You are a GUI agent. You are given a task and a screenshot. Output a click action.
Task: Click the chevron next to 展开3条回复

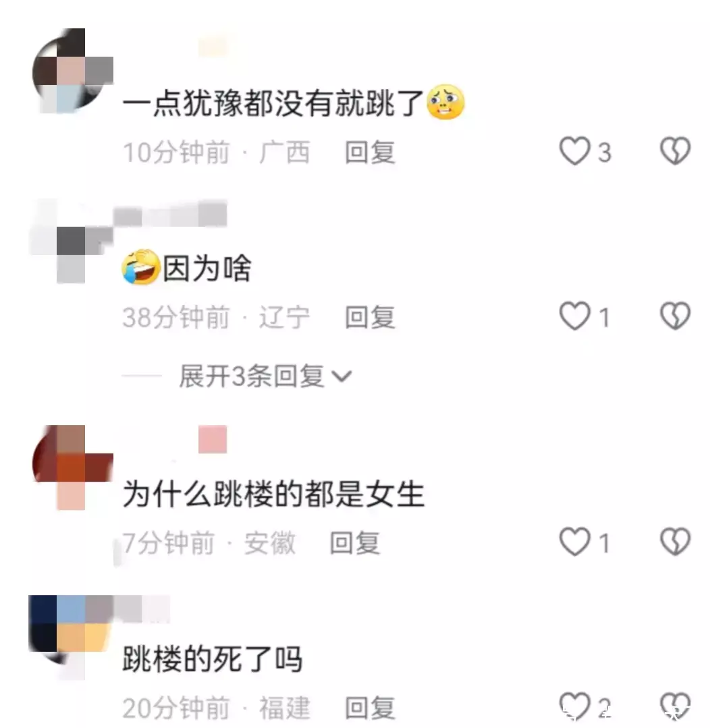click(x=342, y=376)
